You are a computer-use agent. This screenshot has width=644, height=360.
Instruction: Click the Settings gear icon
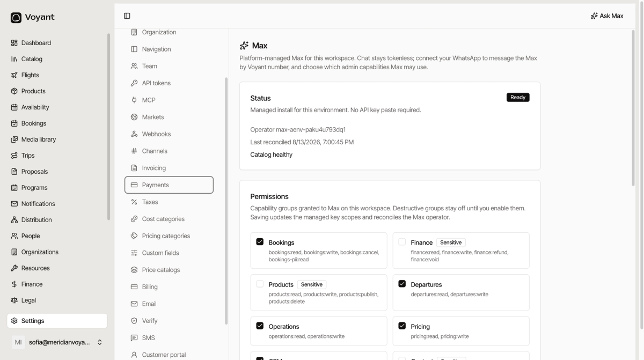14,321
